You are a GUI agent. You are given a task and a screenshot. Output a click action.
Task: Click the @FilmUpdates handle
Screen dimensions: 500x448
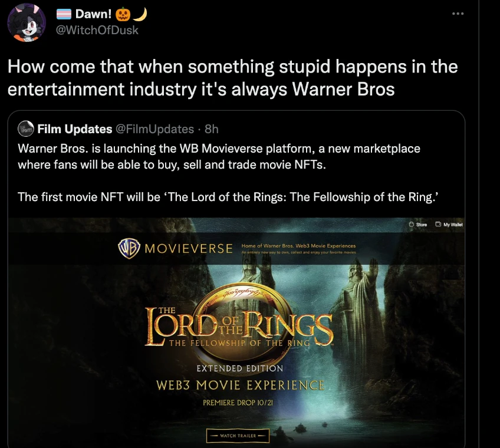pyautogui.click(x=154, y=129)
